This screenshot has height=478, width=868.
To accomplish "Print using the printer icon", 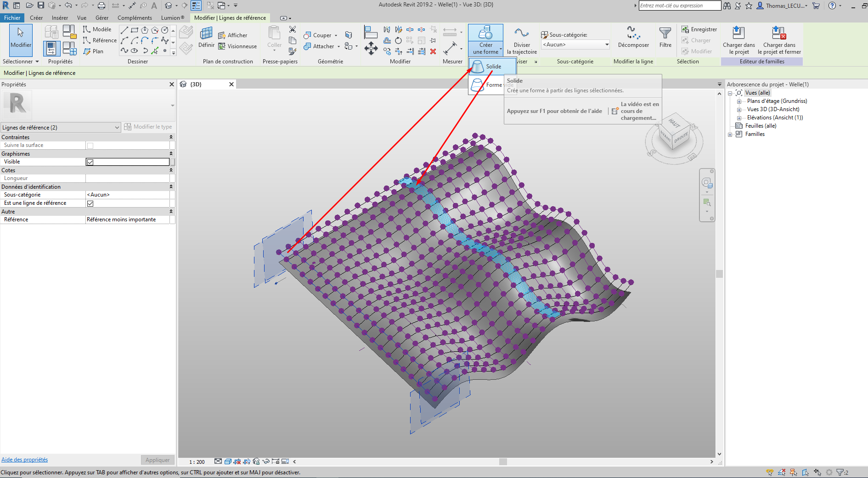I will coord(101,6).
